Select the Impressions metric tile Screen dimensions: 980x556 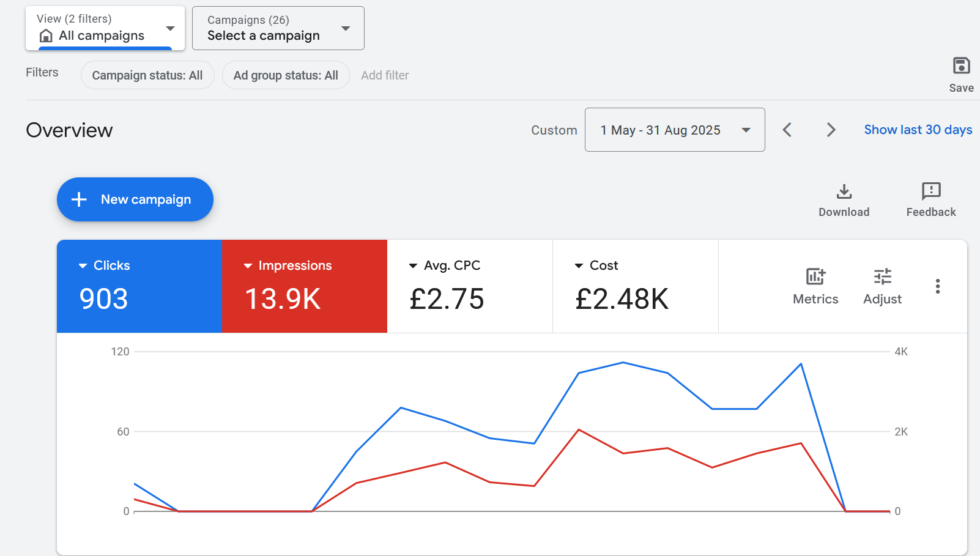305,286
